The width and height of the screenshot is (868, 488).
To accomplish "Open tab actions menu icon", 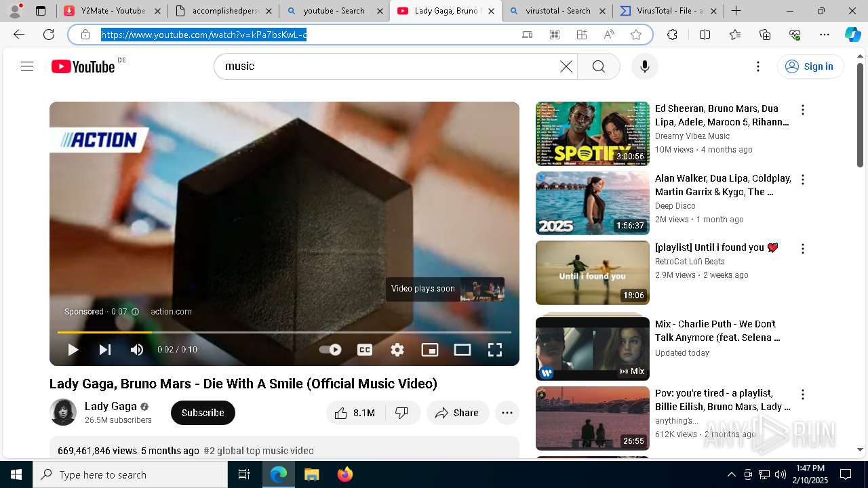I will [41, 11].
